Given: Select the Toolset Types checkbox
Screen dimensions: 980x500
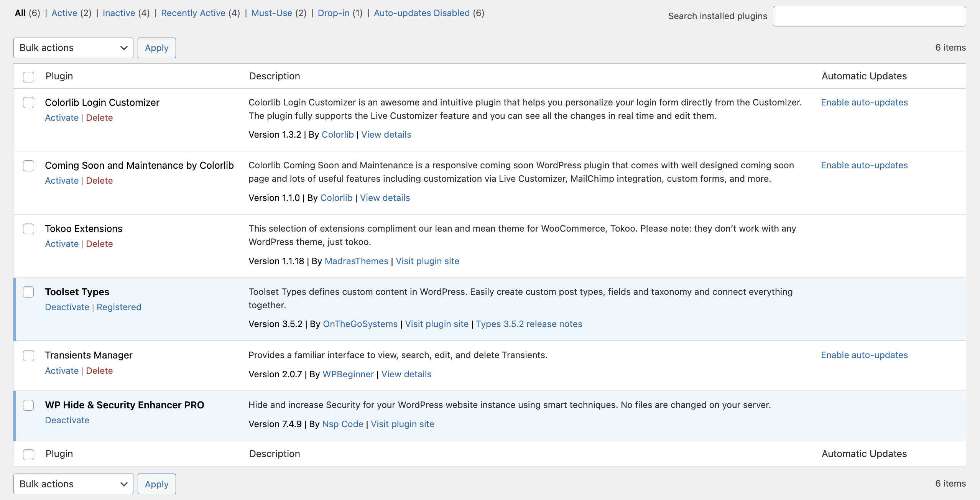Looking at the screenshot, I should tap(28, 292).
